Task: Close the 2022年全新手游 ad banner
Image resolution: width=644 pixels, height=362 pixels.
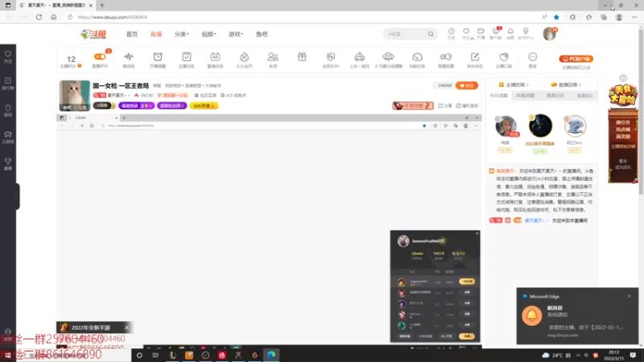Action: pyautogui.click(x=126, y=327)
